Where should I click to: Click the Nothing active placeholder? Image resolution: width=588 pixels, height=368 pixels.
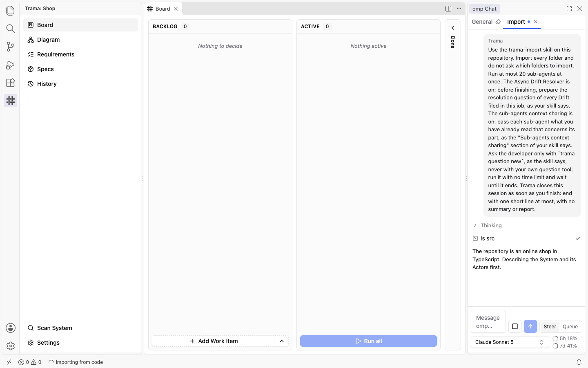pyautogui.click(x=368, y=46)
